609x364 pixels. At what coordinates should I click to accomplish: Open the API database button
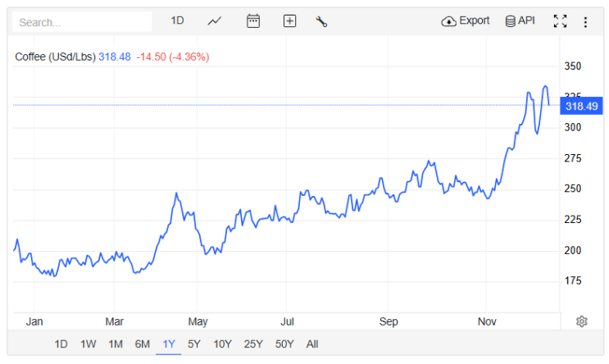[520, 20]
